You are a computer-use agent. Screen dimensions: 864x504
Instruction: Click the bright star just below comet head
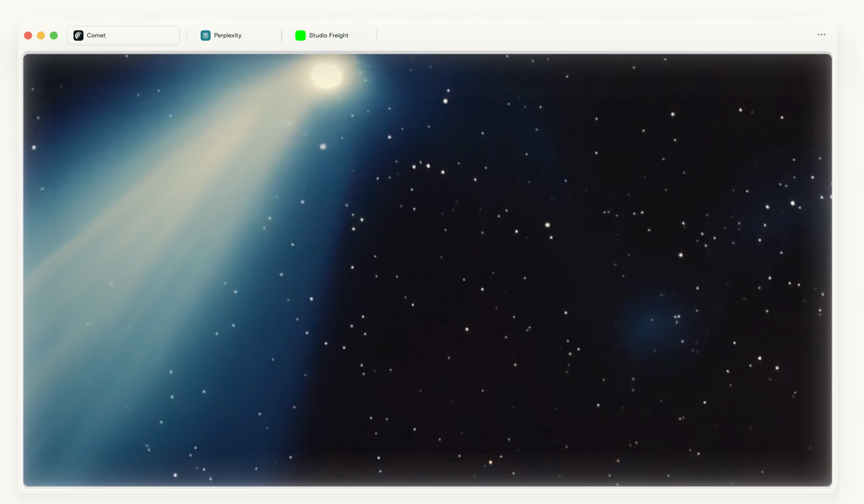pyautogui.click(x=323, y=146)
